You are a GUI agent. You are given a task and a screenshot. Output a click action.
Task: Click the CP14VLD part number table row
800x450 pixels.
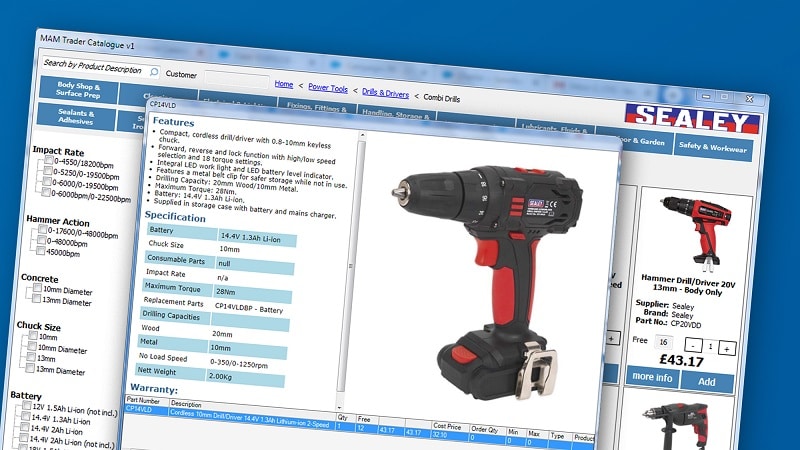[360, 427]
